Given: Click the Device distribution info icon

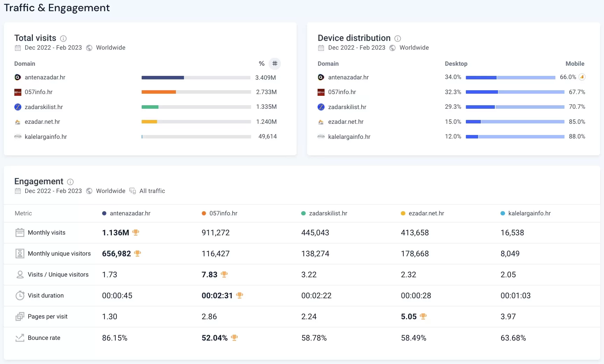Looking at the screenshot, I should (x=398, y=38).
